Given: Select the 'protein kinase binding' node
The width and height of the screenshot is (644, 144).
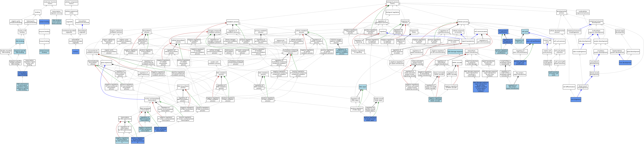Looking at the screenshot, I should point(44,52).
